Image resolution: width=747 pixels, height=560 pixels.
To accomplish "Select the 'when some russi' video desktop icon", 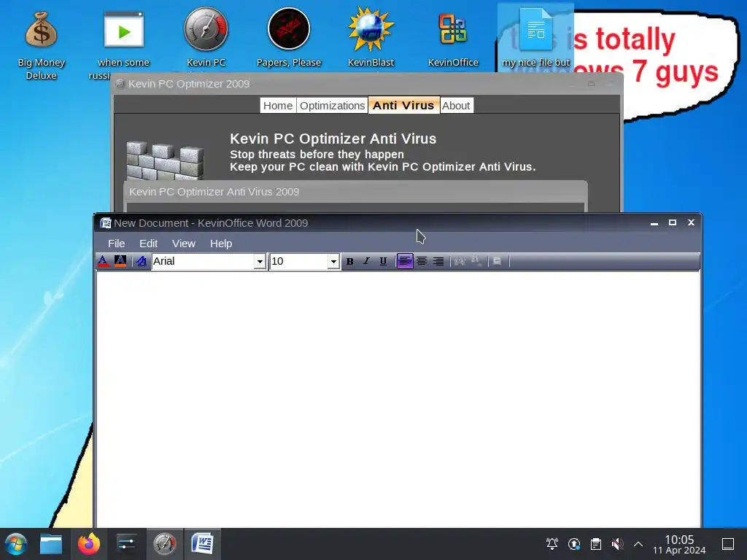I will tap(123, 45).
